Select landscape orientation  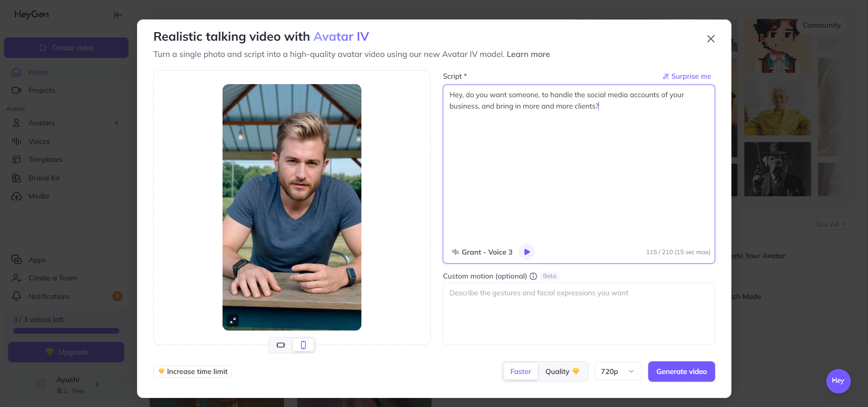(281, 345)
